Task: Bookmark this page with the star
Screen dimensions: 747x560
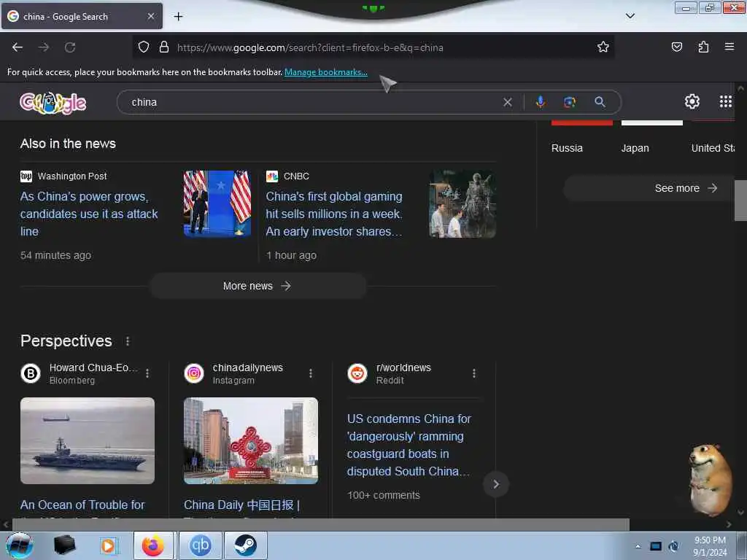Action: (603, 47)
